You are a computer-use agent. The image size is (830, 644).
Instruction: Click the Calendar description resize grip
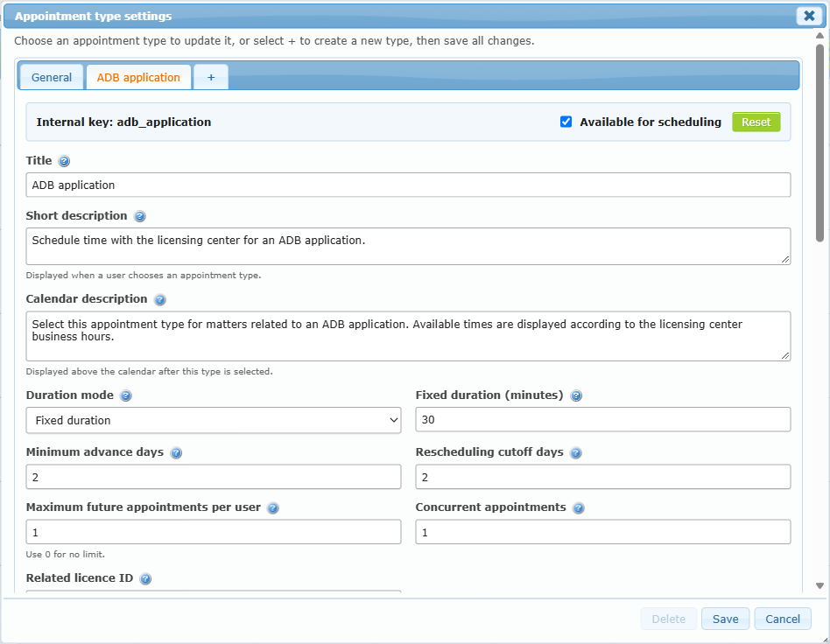(785, 355)
